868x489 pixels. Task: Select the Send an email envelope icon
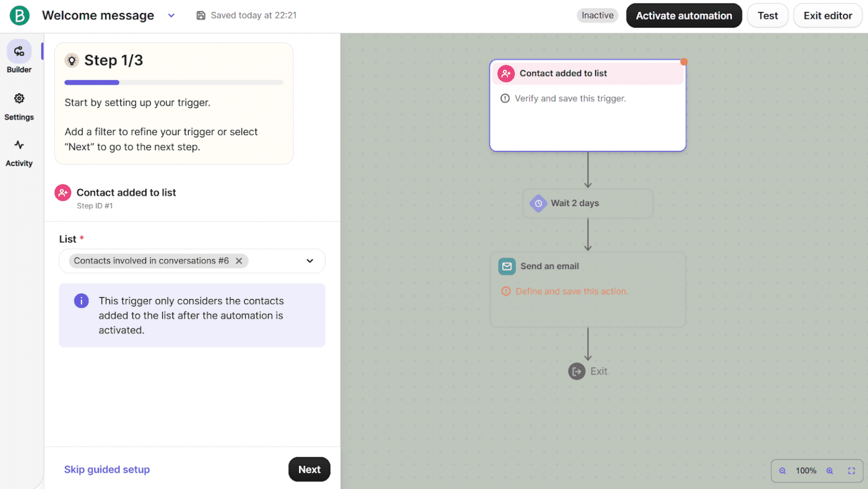[507, 267]
